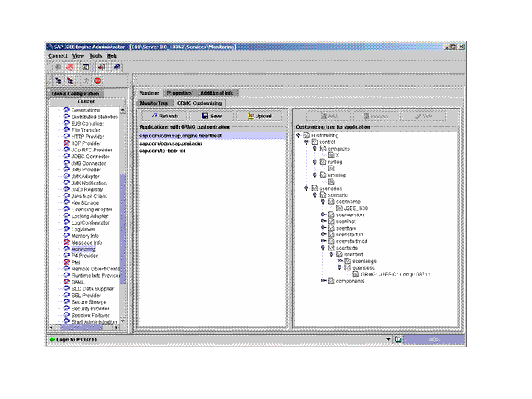Select the Destinations service icon
Image resolution: width=532 pixels, height=399 pixels.
tap(66, 110)
